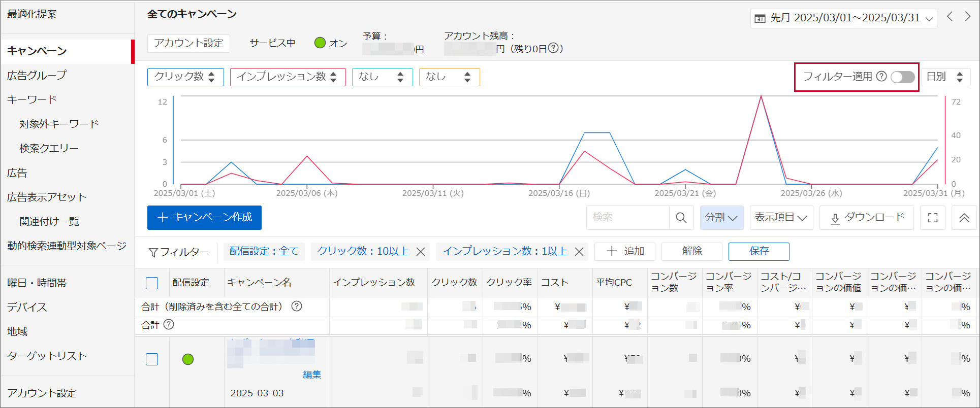Sort by クリック数 column header
Viewport: 980px width, 408px height.
pyautogui.click(x=454, y=283)
